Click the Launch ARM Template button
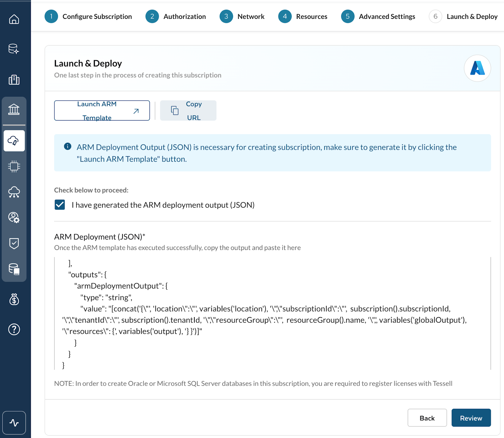 click(102, 111)
